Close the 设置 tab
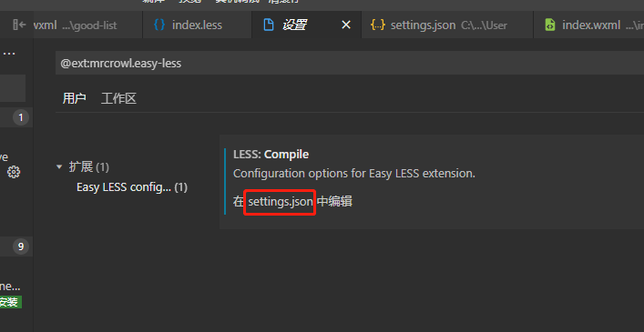 click(x=346, y=25)
